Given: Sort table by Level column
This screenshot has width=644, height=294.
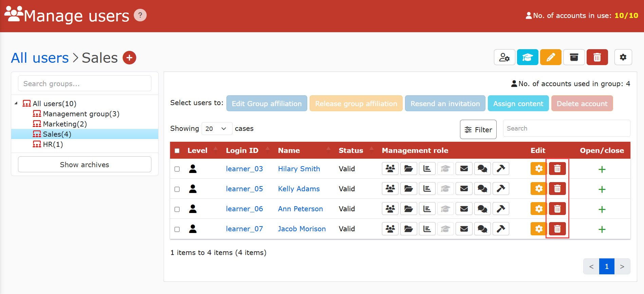Looking at the screenshot, I should pos(203,150).
